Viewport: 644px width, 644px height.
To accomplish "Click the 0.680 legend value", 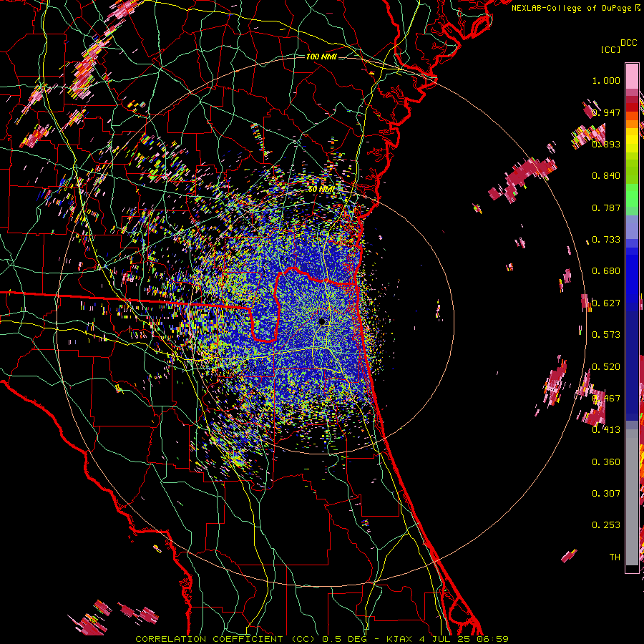I will coord(606,271).
